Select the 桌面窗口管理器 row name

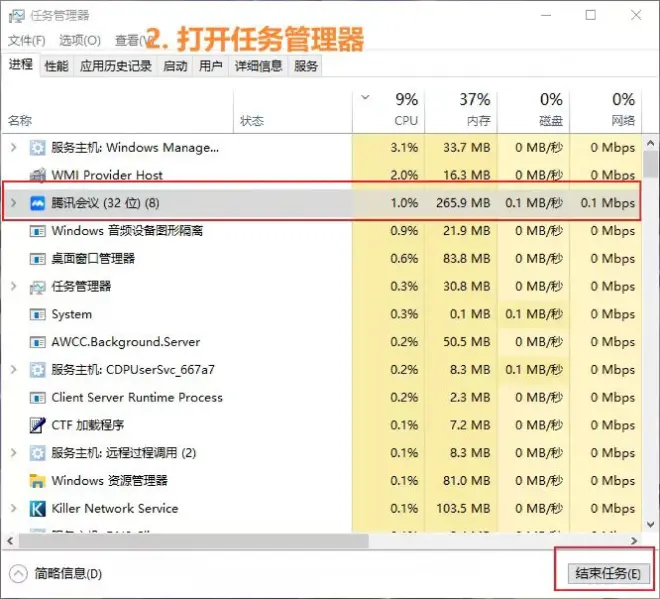[x=93, y=259]
